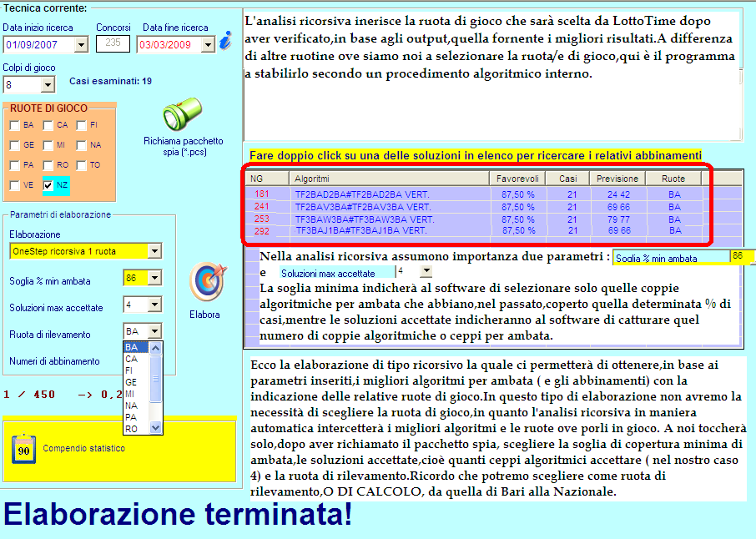Image resolution: width=756 pixels, height=539 pixels.
Task: Select the solution row with NG 181
Action: [474, 194]
